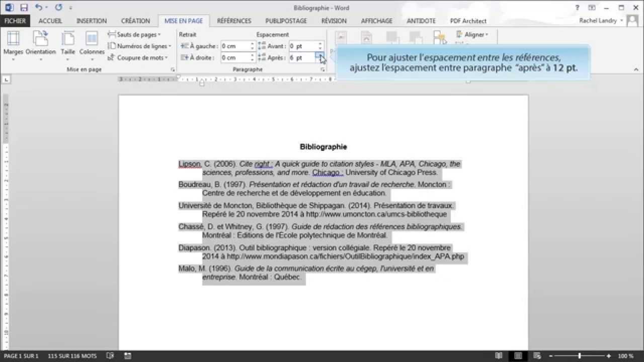Switch to the INSERTION tab
This screenshot has width=644, height=362.
tap(92, 21)
